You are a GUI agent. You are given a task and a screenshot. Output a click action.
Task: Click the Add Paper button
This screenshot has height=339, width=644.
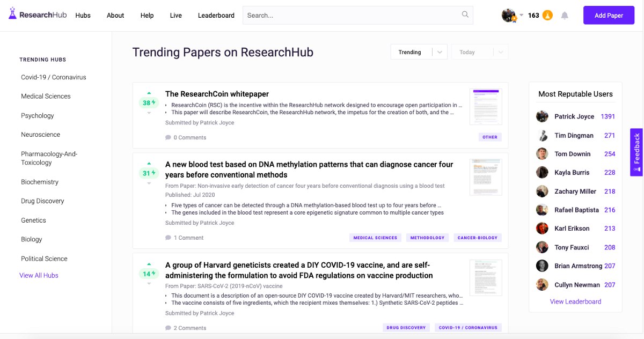(x=609, y=16)
